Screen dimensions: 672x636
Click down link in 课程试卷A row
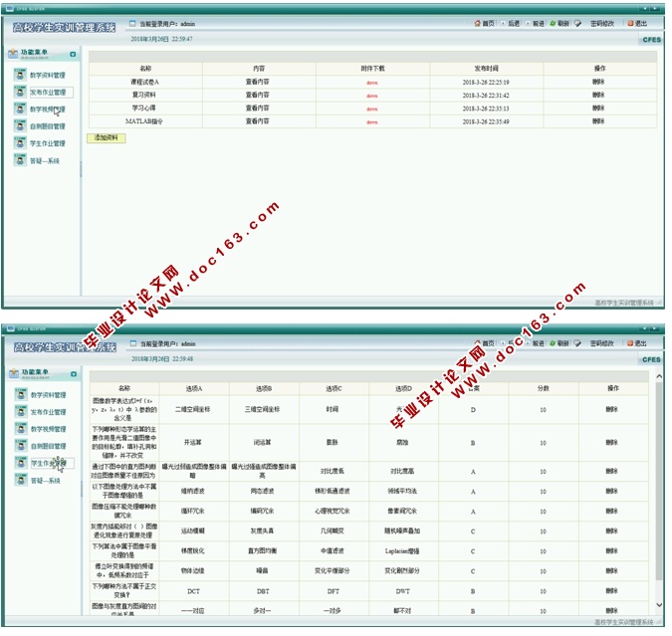pos(372,83)
